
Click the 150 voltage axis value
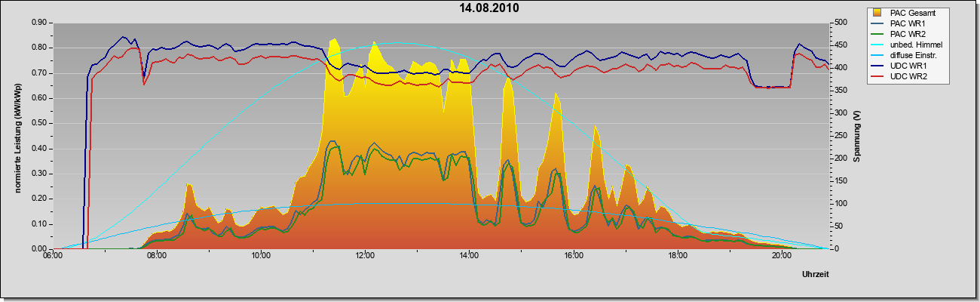[839, 181]
